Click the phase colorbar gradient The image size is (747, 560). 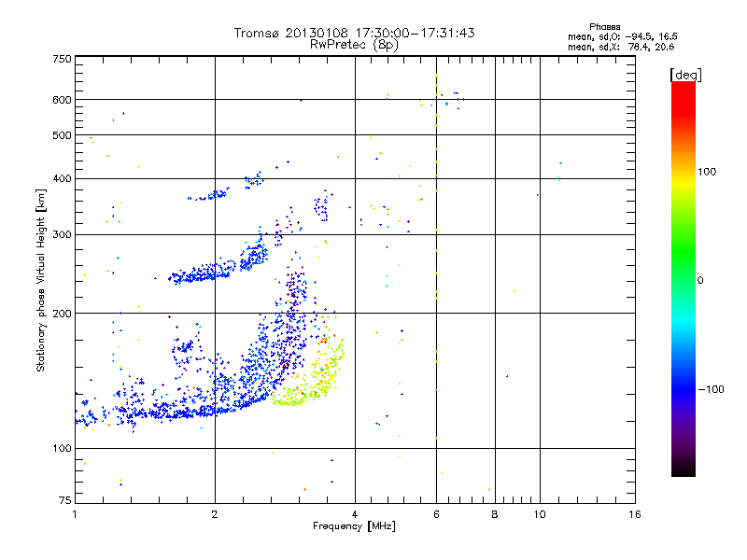point(684,278)
